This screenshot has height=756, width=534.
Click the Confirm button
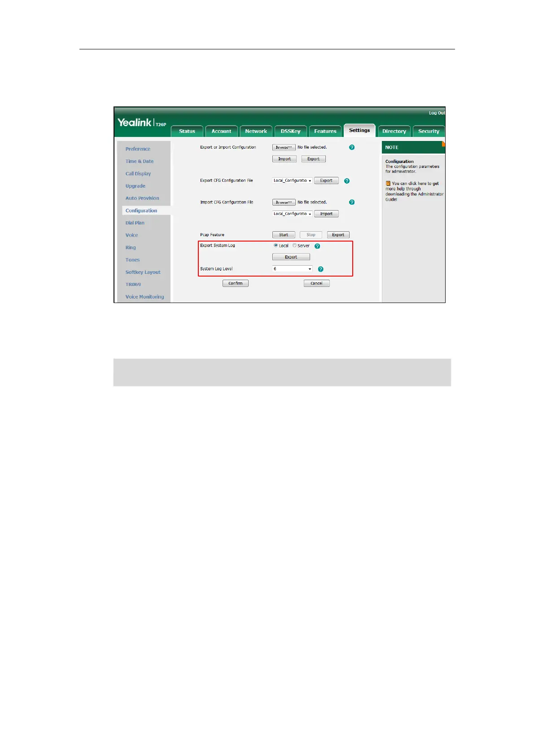236,283
